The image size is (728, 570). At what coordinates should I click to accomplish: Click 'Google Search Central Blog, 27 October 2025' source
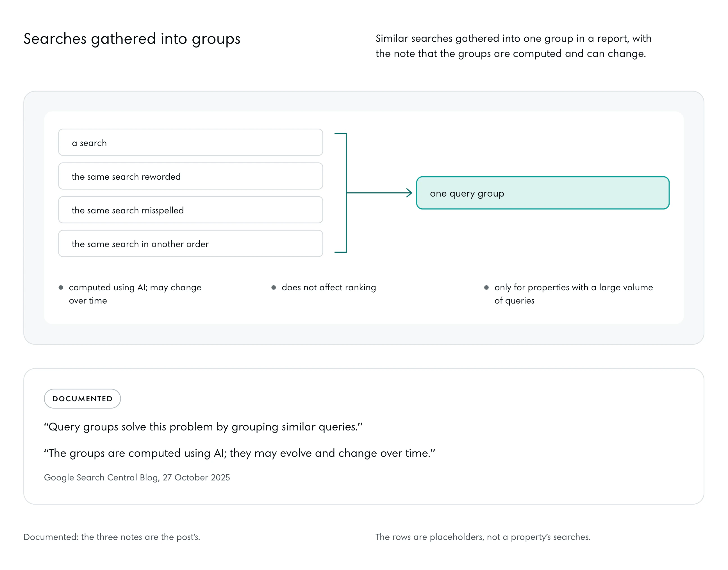pyautogui.click(x=137, y=478)
